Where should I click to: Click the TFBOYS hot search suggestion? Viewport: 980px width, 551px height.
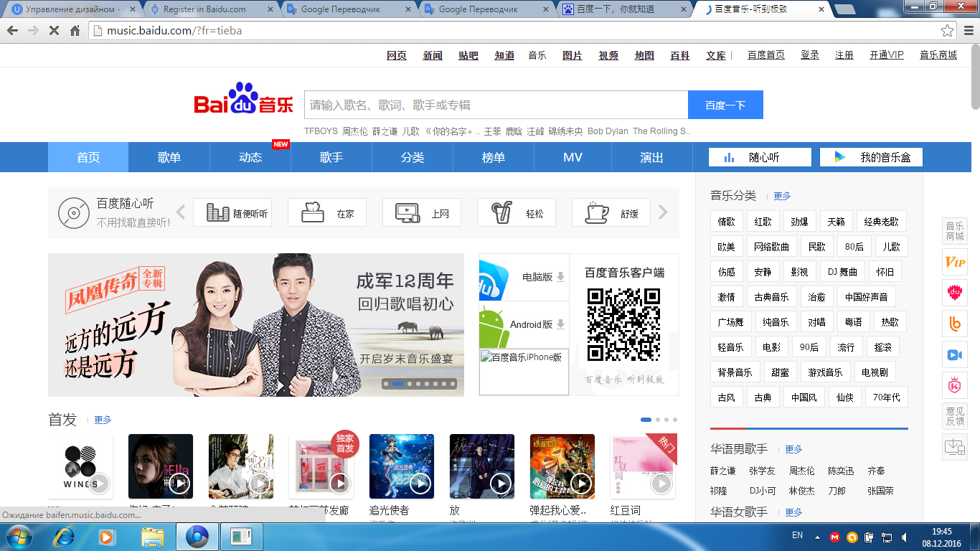(321, 131)
